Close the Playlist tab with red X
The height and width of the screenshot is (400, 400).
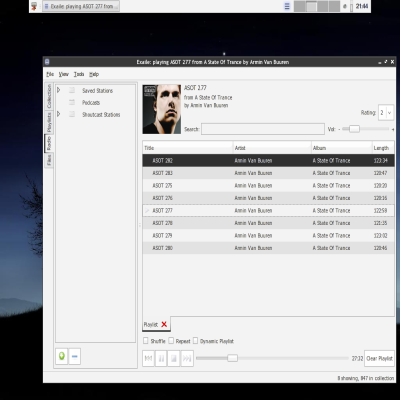[164, 324]
